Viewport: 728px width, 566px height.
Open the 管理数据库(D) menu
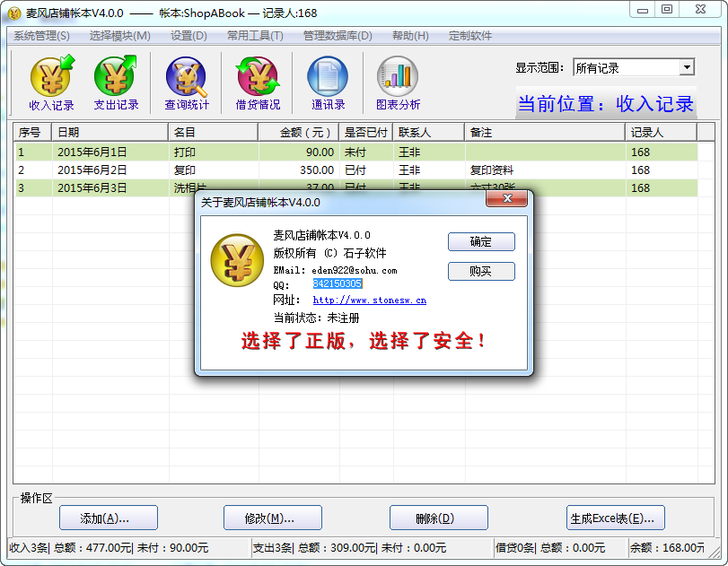coord(337,36)
